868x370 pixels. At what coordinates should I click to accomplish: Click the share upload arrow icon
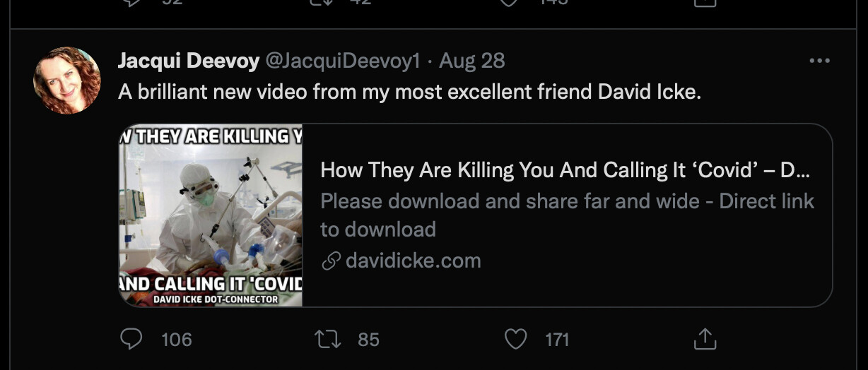(x=705, y=340)
